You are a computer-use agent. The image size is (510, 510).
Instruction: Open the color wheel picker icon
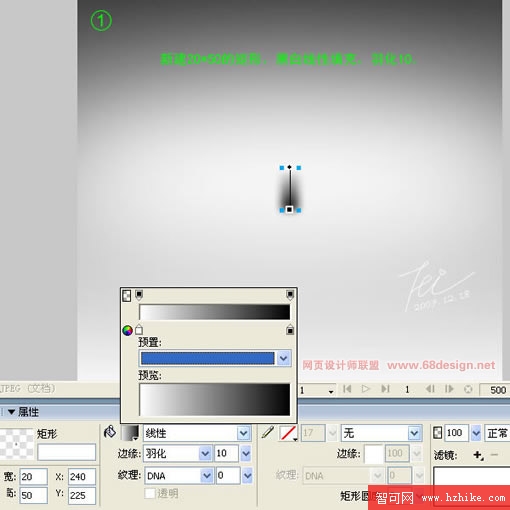point(127,330)
